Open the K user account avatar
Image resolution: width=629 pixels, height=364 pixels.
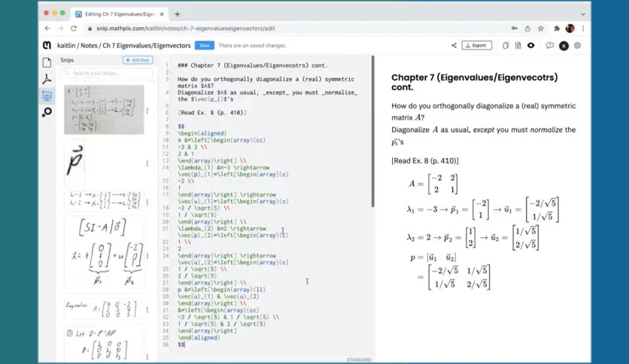564,46
